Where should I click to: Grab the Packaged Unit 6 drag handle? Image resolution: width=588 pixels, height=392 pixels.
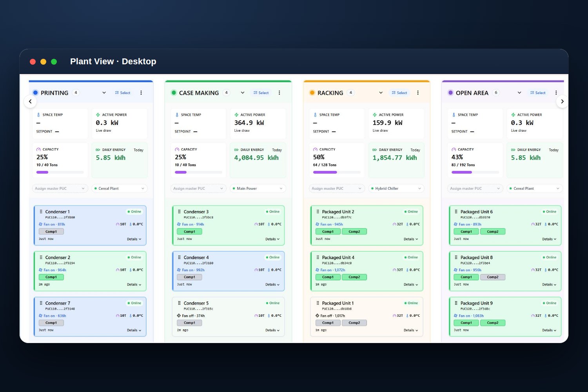click(456, 212)
